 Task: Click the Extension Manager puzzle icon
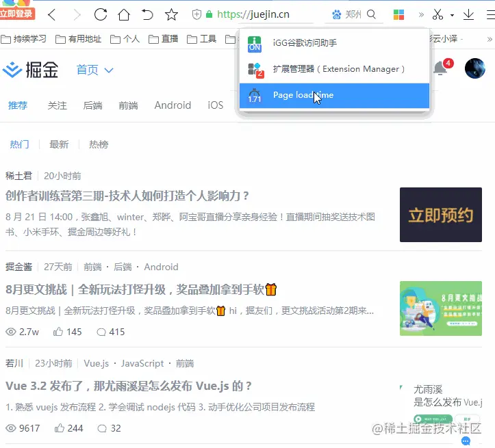(x=255, y=70)
